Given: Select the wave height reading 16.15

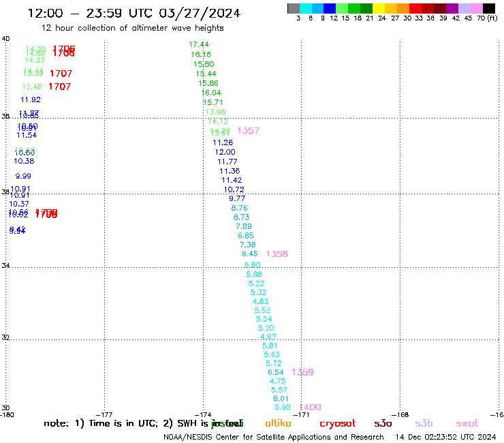Looking at the screenshot, I should pyautogui.click(x=201, y=55).
